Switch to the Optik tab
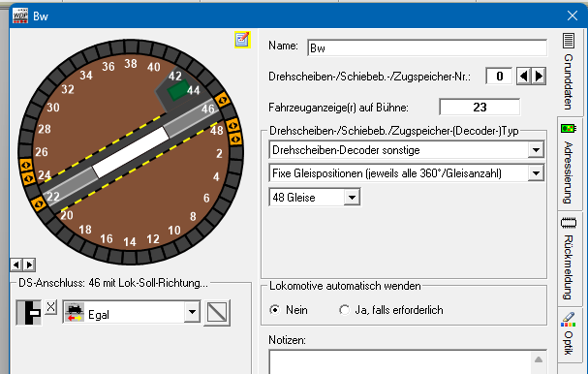The width and height of the screenshot is (588, 374). tap(569, 334)
